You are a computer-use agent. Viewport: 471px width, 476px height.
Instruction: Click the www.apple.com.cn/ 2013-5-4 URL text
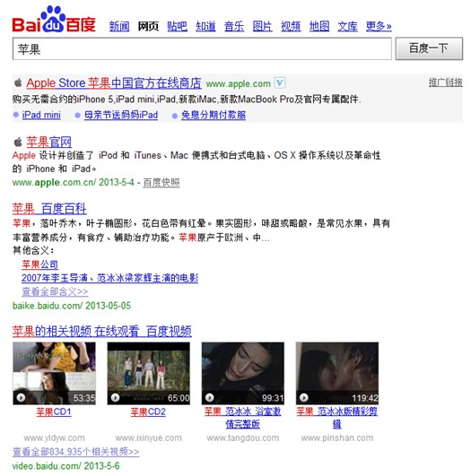click(73, 182)
